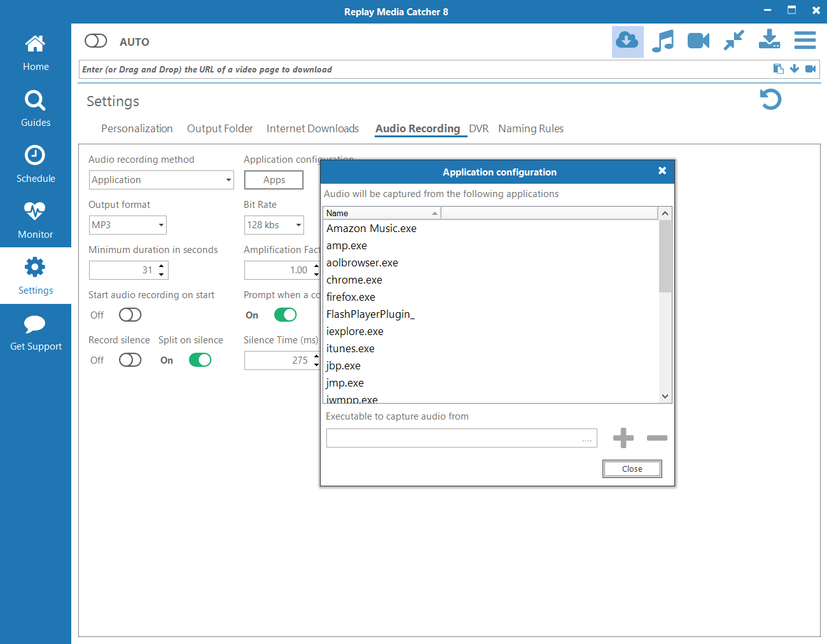Switch to the Internet Downloads tab
The image size is (827, 644).
pyautogui.click(x=312, y=128)
